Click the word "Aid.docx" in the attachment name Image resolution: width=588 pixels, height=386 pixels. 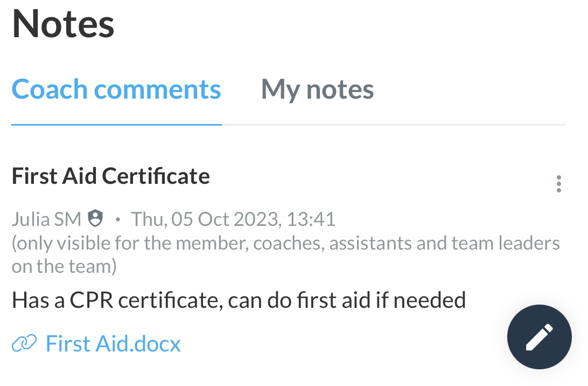[138, 343]
